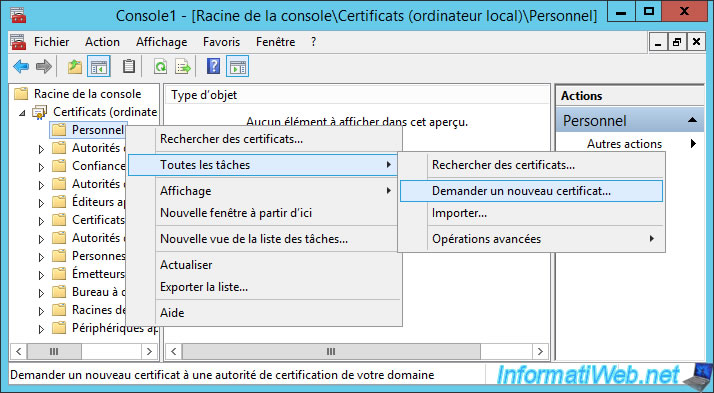Open the Fenêtre menu

coord(275,42)
